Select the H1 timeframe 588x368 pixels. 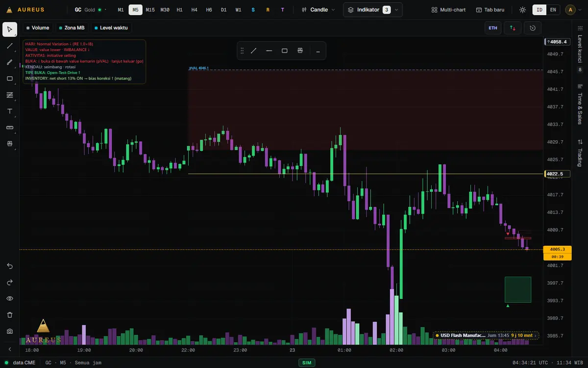click(x=180, y=10)
